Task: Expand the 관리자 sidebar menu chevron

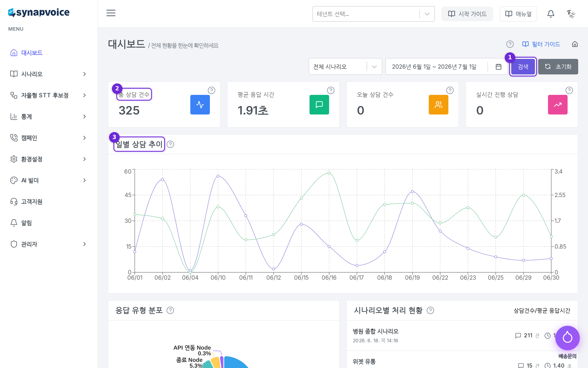Action: click(x=85, y=244)
